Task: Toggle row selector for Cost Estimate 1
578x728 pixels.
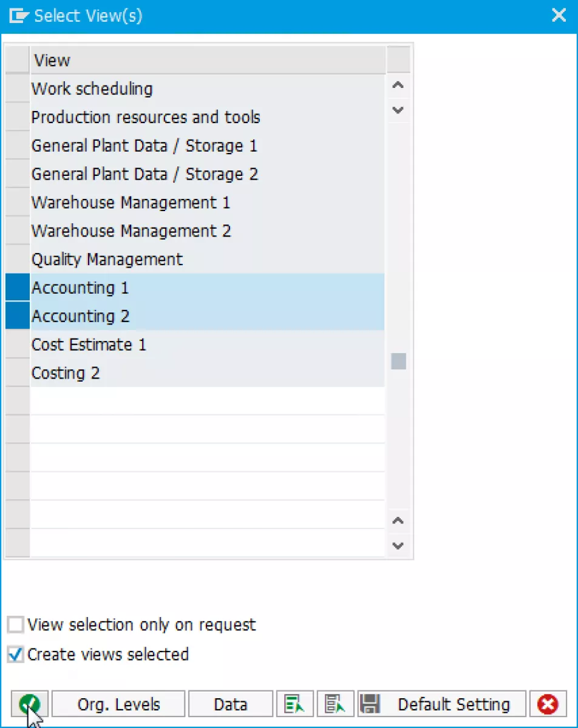Action: click(18, 345)
